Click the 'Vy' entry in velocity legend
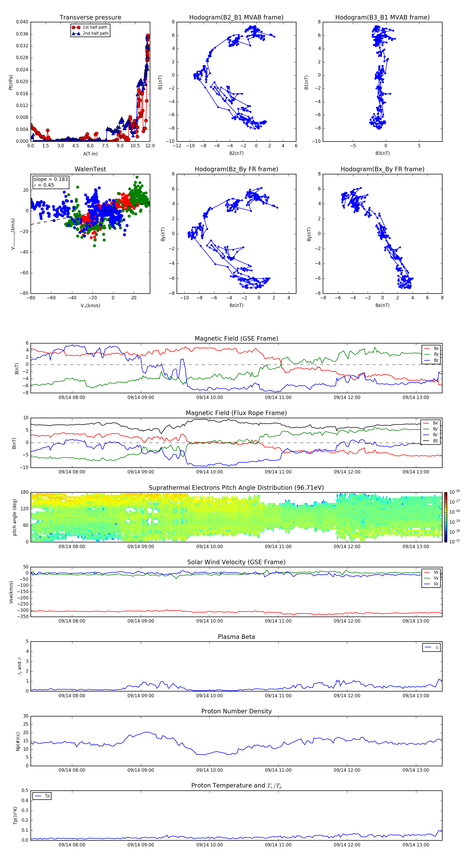Image resolution: width=473 pixels, height=868 pixels. coord(431,578)
